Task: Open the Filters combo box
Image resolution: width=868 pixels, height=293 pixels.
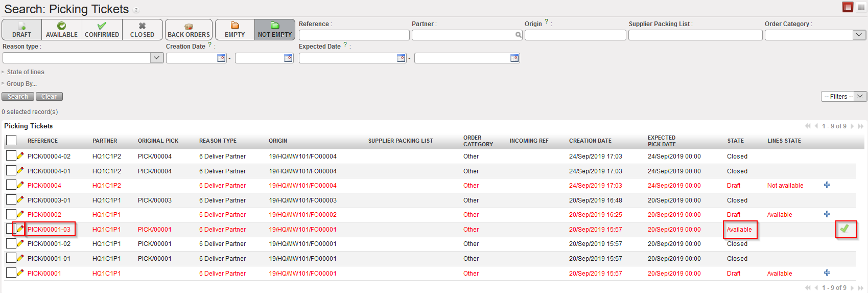Action: coord(843,97)
